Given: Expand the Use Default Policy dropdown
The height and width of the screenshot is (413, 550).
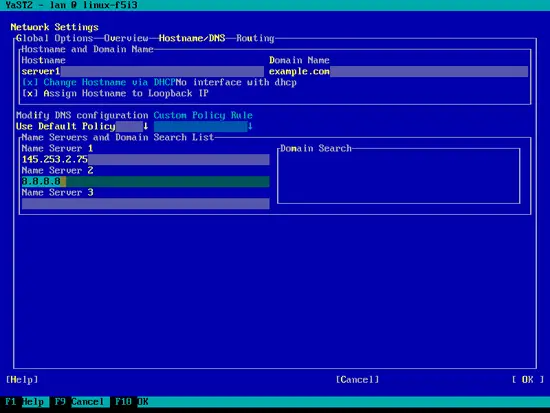Looking at the screenshot, I should 82,126.
